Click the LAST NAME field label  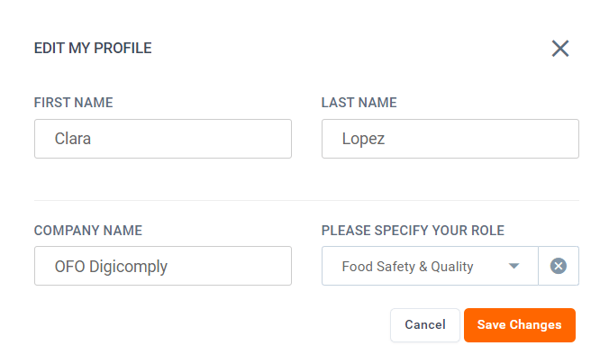click(x=359, y=103)
